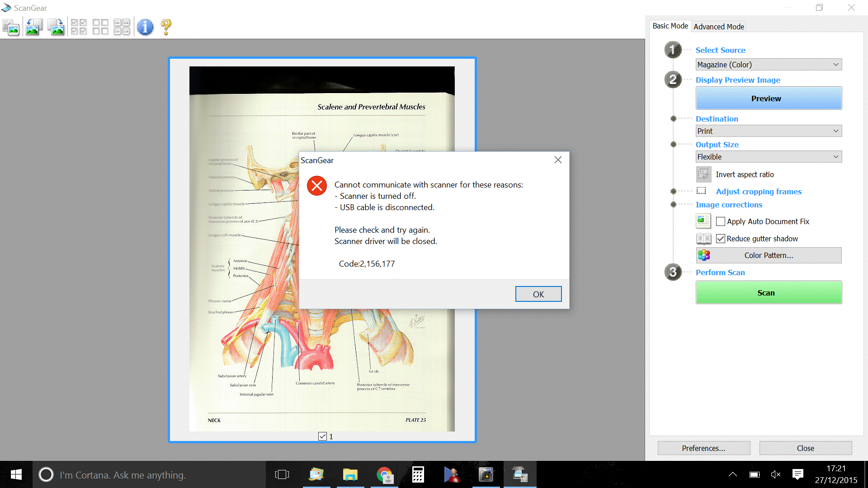Click the Invert aspect ratio icon
This screenshot has height=488, width=868.
tap(703, 174)
